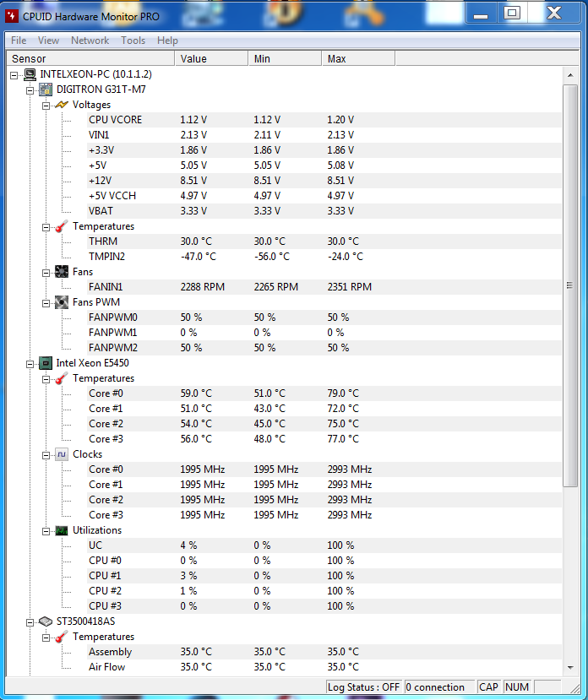This screenshot has height=700, width=588.
Task: Collapse the INTELXEON-PC root node
Action: 14,75
